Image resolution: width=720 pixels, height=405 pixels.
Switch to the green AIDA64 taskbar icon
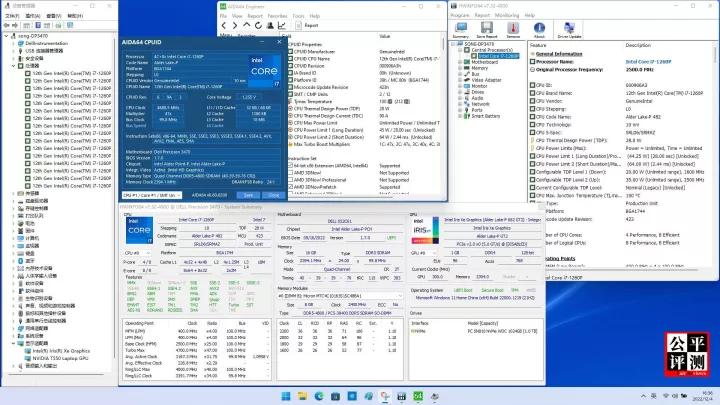point(418,396)
